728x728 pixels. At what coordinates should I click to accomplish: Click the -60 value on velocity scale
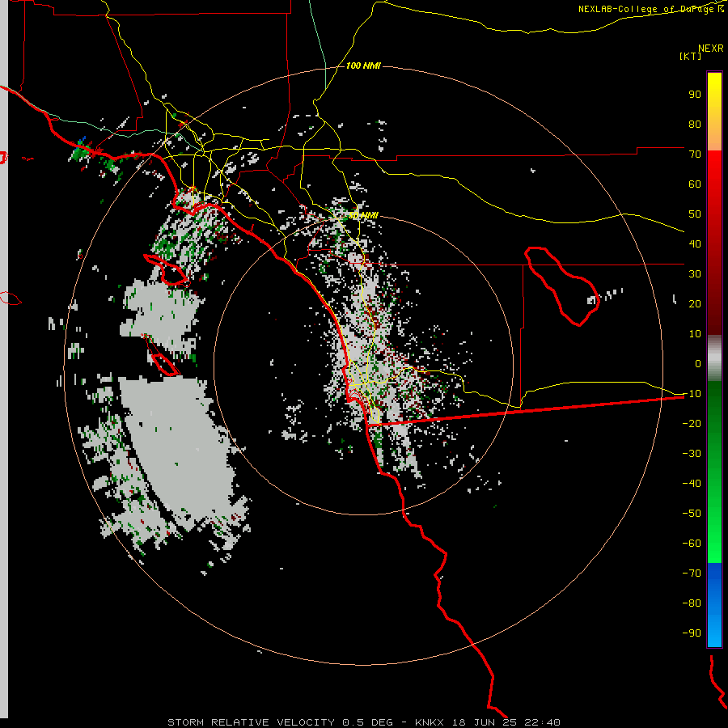692,544
